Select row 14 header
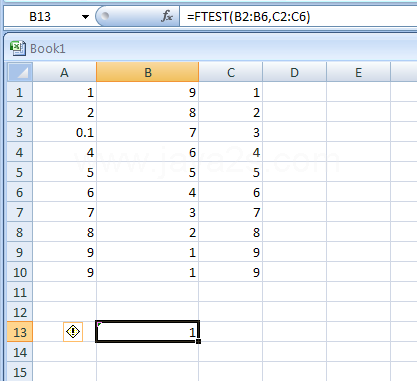417x381 pixels. tap(20, 352)
